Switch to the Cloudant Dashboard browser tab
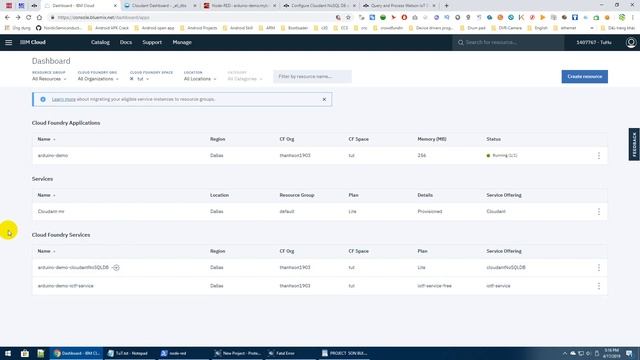This screenshot has height=360, width=640. 160,6
